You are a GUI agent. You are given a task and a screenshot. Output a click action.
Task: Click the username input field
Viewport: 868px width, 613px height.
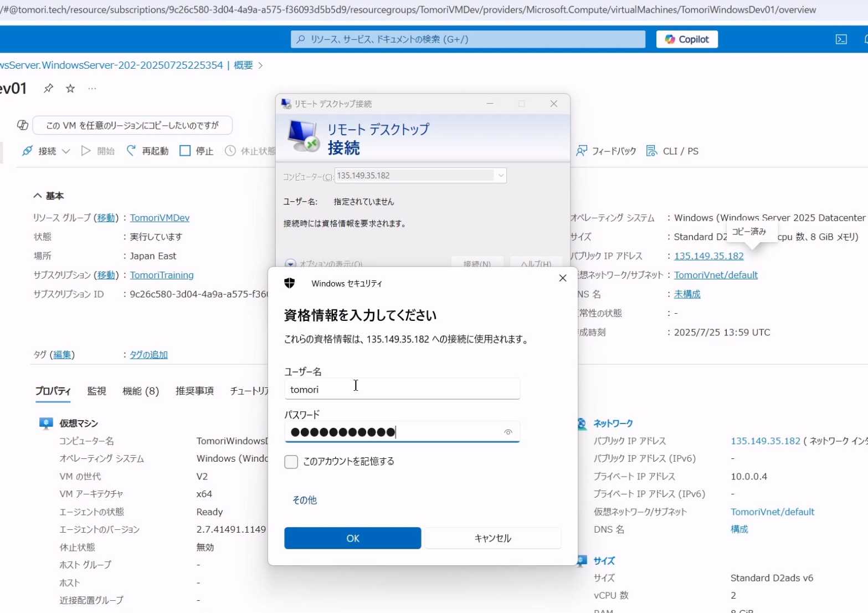[402, 390]
